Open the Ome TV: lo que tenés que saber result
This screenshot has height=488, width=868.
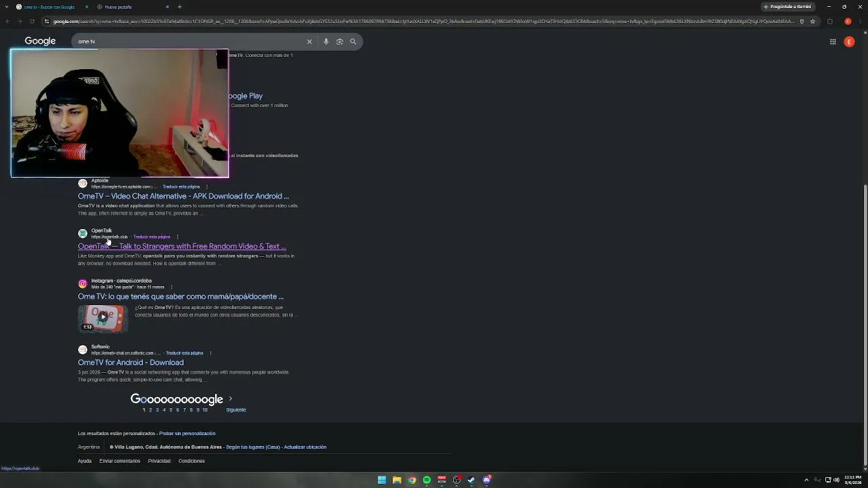(x=180, y=296)
